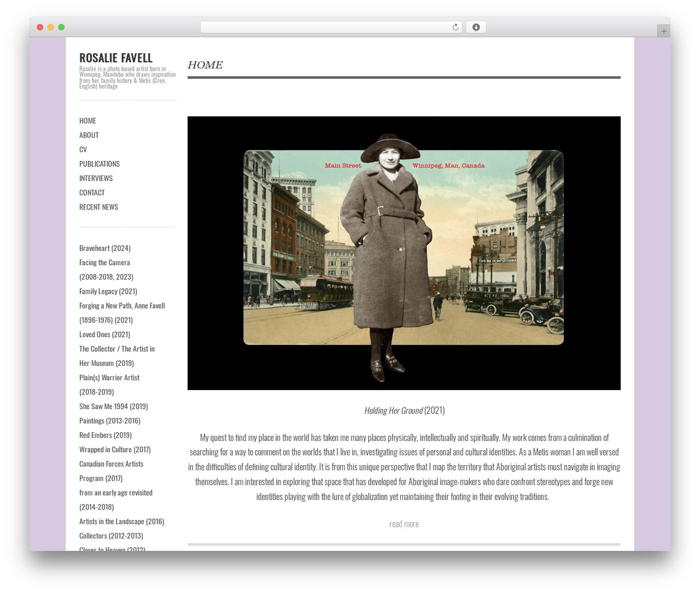The width and height of the screenshot is (700, 593).
Task: Open the Rosalie Favell site title
Action: 116,57
